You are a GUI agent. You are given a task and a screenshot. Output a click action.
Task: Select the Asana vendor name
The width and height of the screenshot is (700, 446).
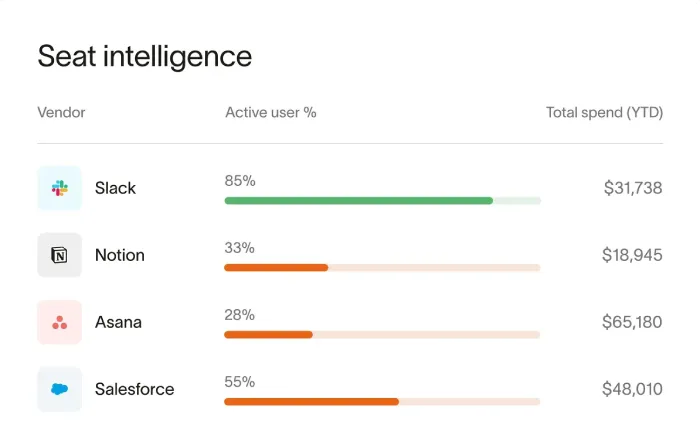118,322
